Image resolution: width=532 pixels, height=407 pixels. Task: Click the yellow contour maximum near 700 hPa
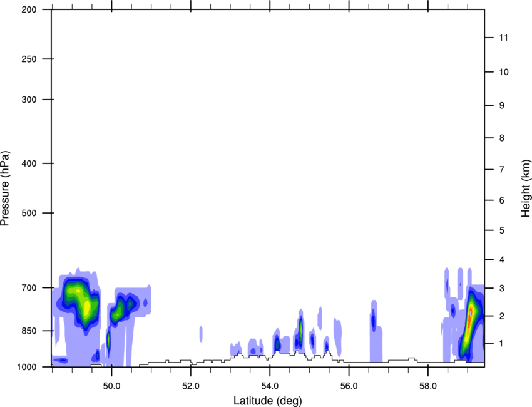pos(79,291)
